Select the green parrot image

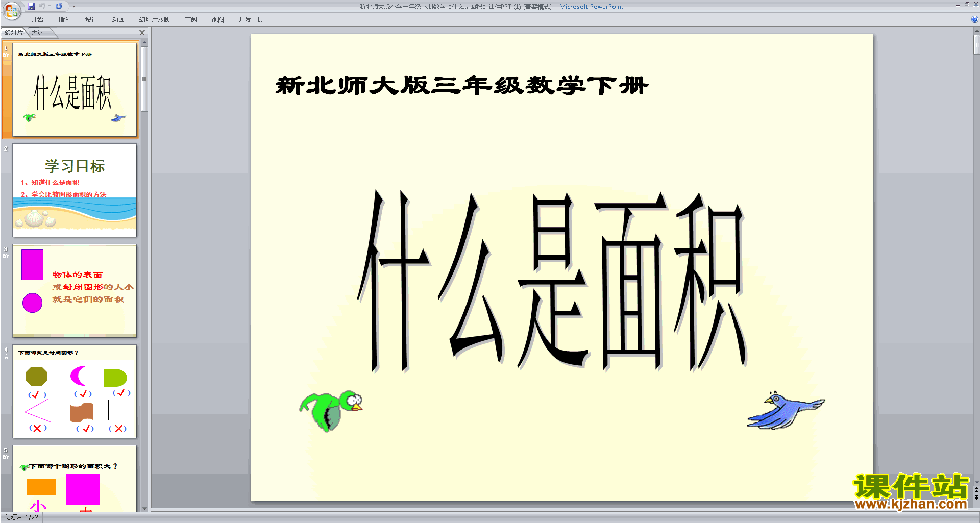(x=331, y=411)
